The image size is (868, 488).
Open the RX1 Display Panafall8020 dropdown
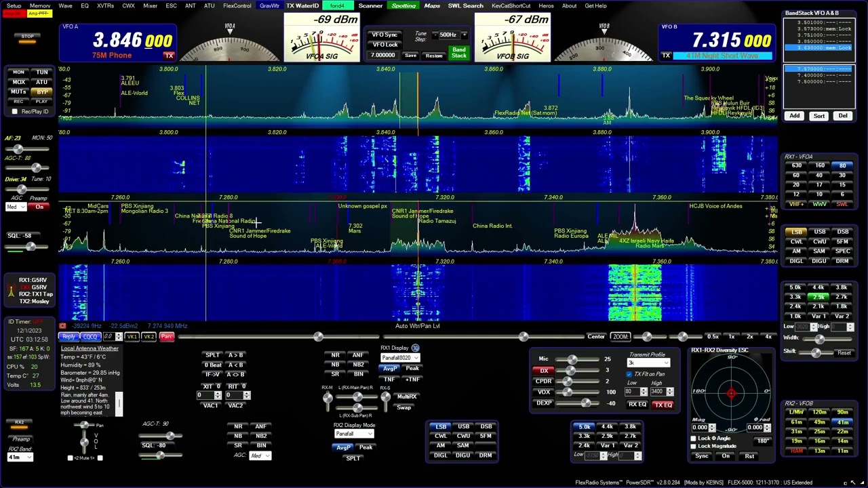399,358
